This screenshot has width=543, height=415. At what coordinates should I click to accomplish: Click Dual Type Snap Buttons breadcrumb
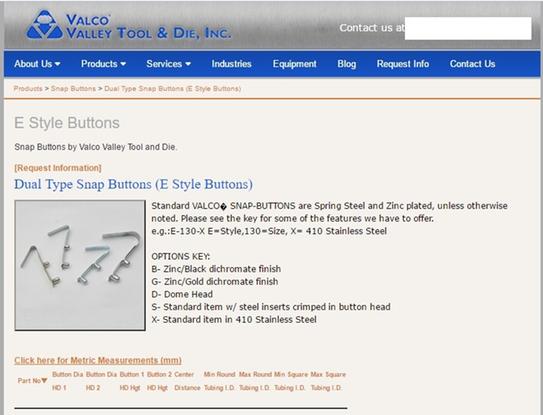coord(172,89)
